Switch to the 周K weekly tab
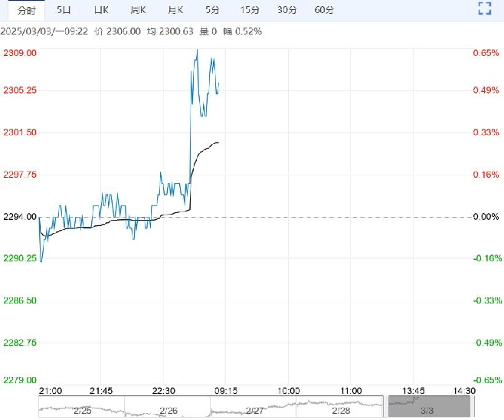The height and width of the screenshot is (420, 504). 138,9
